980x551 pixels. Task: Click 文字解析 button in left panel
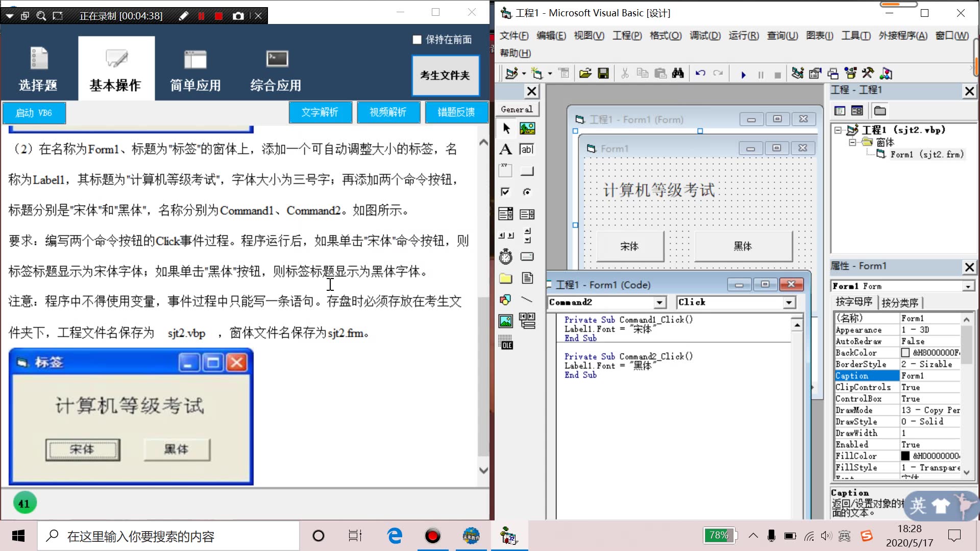[x=321, y=112]
